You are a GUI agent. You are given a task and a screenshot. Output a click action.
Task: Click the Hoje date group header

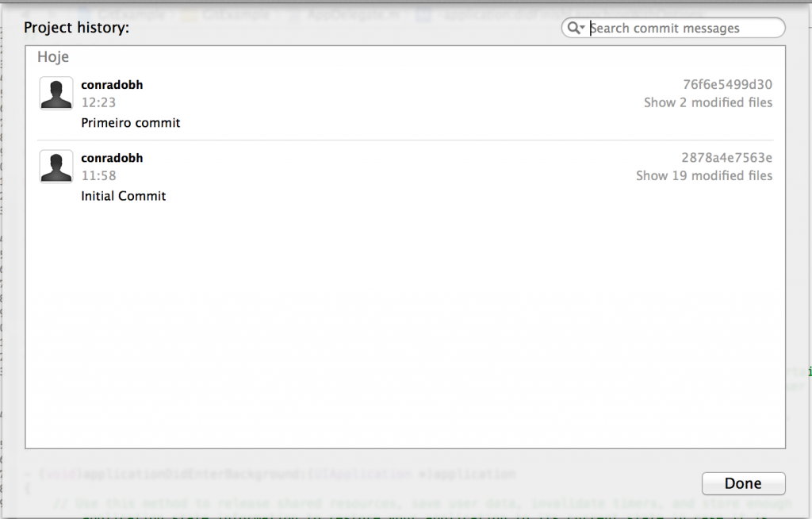coord(53,57)
